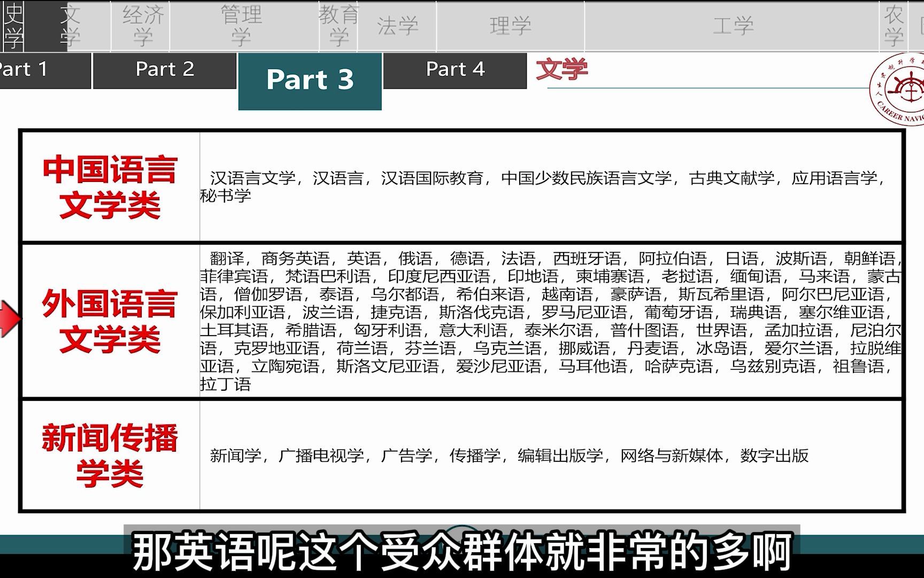Click 阿拉伯语 in foreign languages list
The image size is (924, 578).
point(673,258)
